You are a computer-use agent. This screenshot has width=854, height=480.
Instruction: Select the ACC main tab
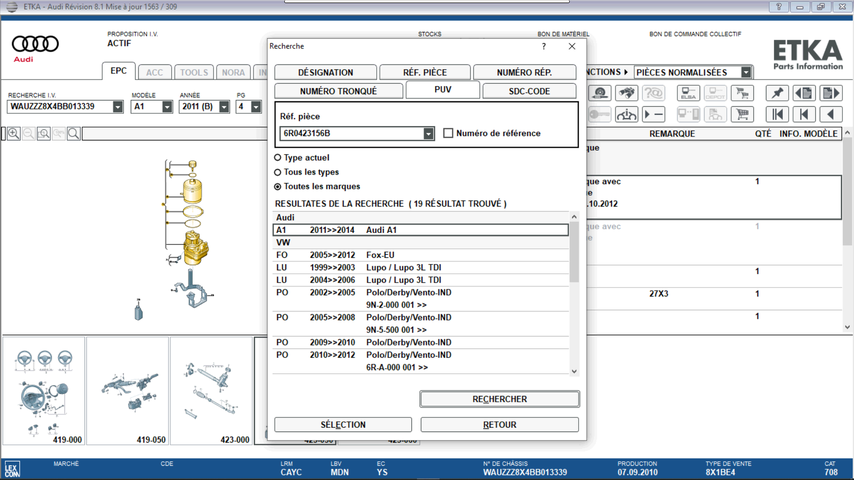(154, 72)
